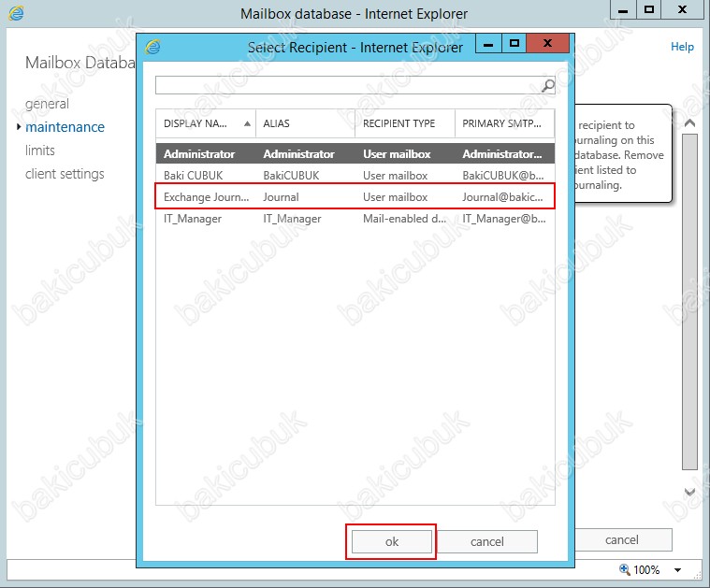Click the zoom magnifier icon in status bar
Image resolution: width=710 pixels, height=588 pixels.
[x=626, y=569]
